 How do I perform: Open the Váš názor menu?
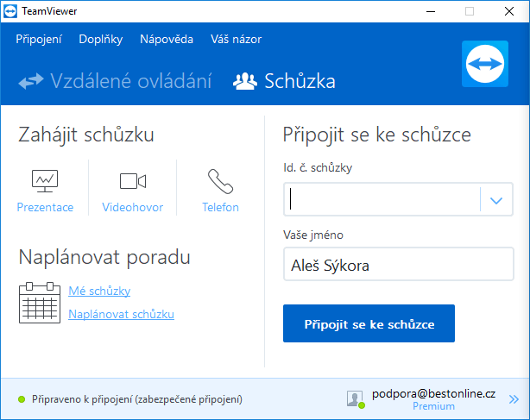tap(236, 39)
